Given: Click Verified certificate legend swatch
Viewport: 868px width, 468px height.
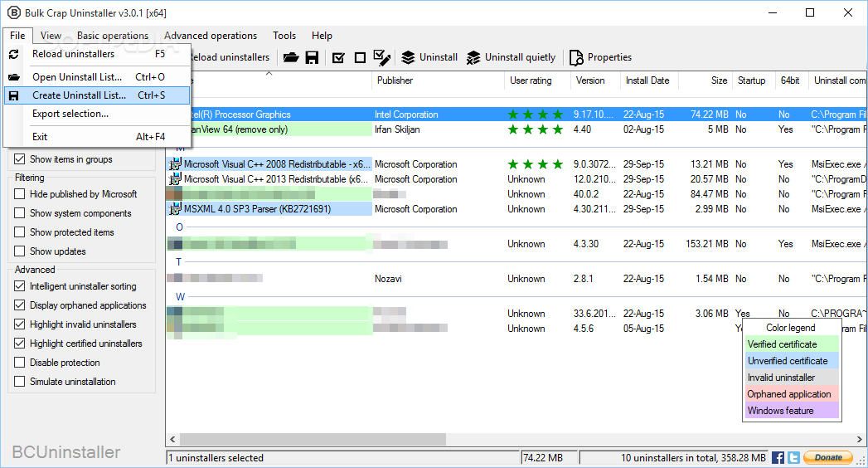Looking at the screenshot, I should tap(792, 344).
